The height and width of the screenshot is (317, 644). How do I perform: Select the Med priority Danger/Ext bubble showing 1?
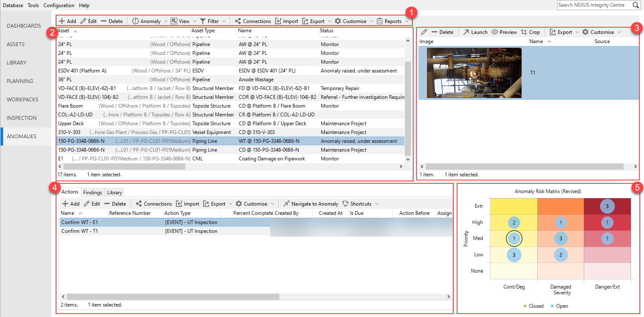[607, 238]
